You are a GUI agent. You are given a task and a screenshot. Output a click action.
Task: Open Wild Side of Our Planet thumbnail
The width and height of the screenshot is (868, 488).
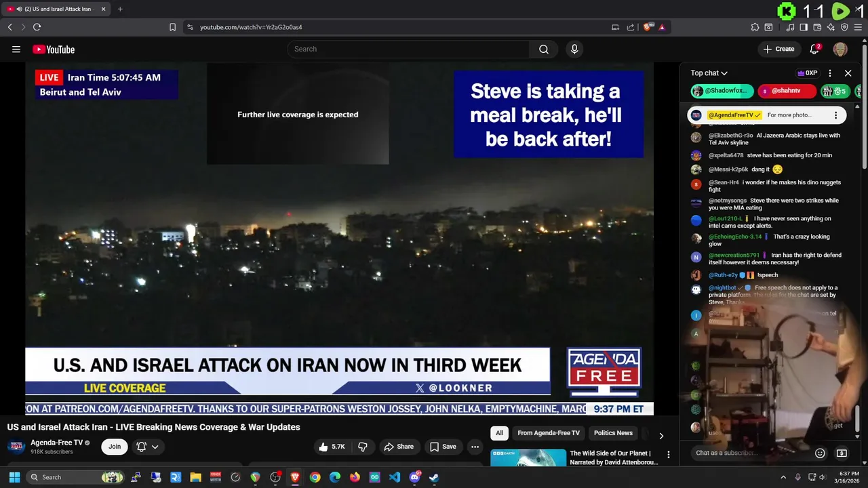(x=528, y=457)
